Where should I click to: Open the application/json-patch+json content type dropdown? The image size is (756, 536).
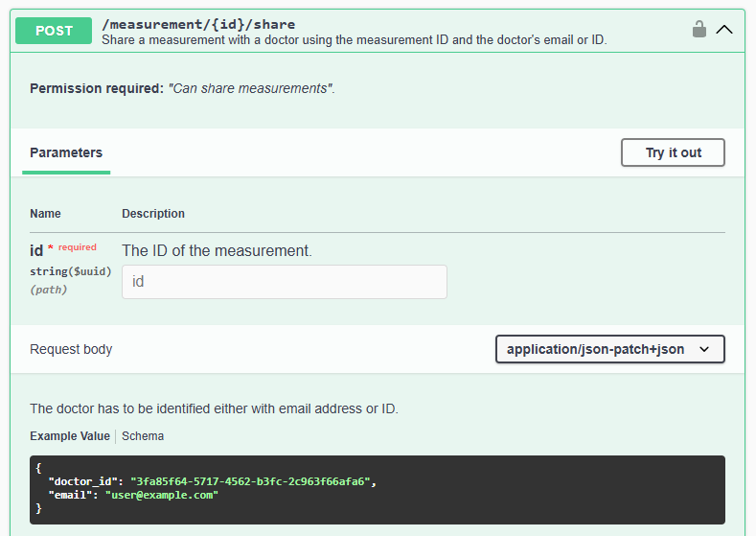609,349
